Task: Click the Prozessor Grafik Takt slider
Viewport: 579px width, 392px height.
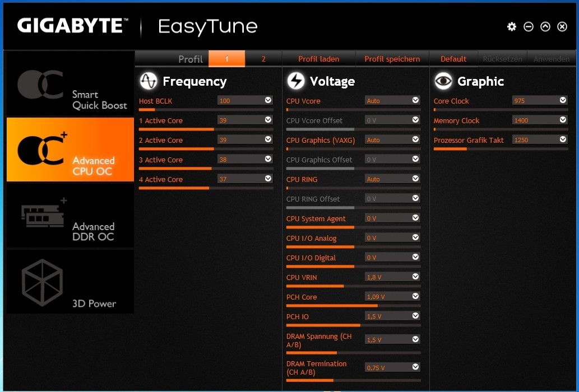Action: (501, 149)
